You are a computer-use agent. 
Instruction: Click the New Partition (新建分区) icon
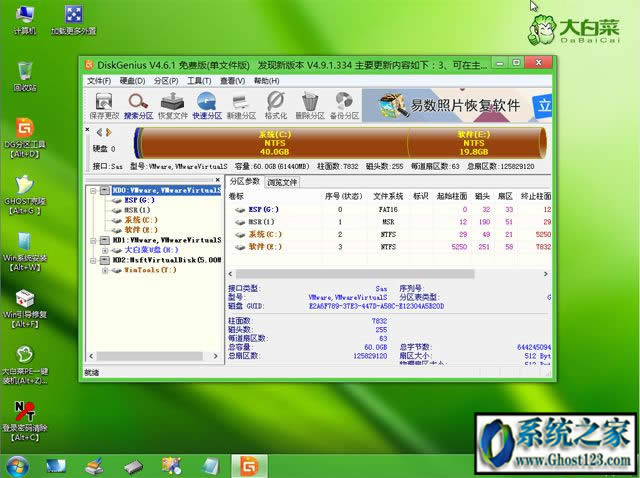click(x=241, y=105)
